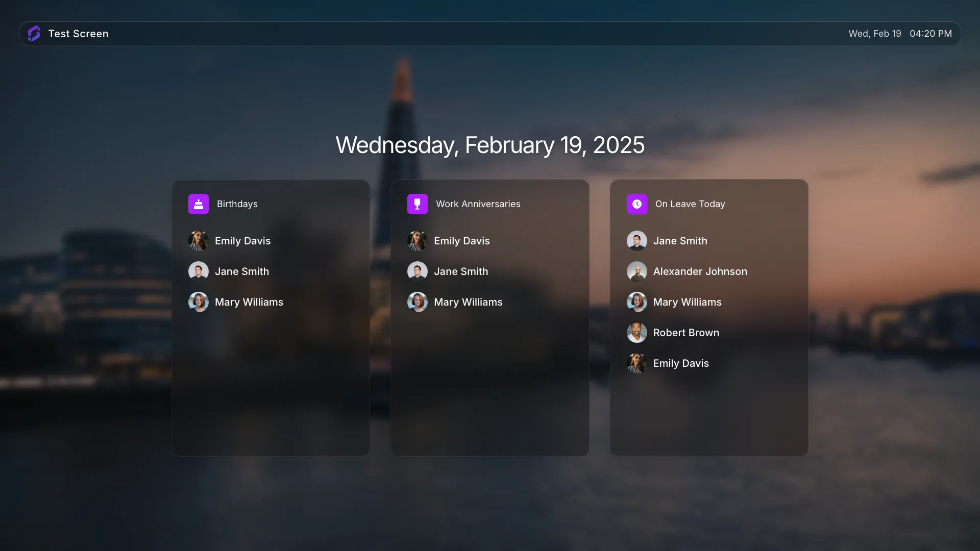Click the On Leave Today clock icon
The height and width of the screenshot is (551, 980).
pyautogui.click(x=637, y=204)
